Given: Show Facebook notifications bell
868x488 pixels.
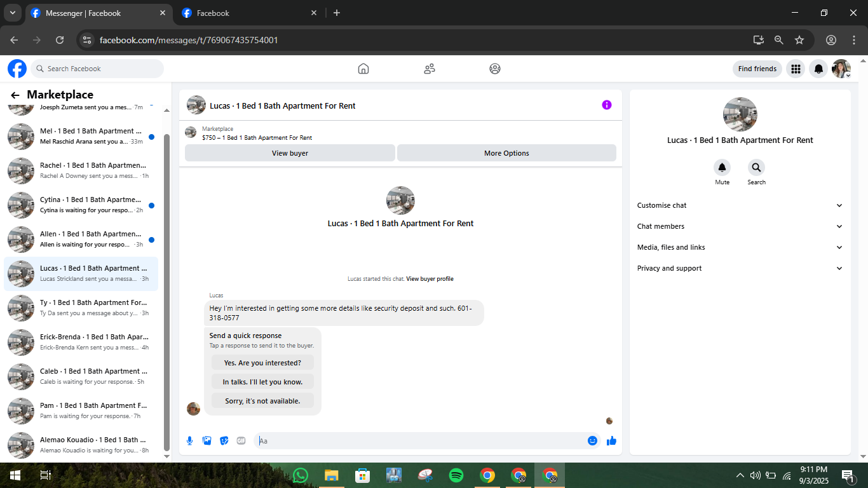Looking at the screenshot, I should [x=818, y=69].
